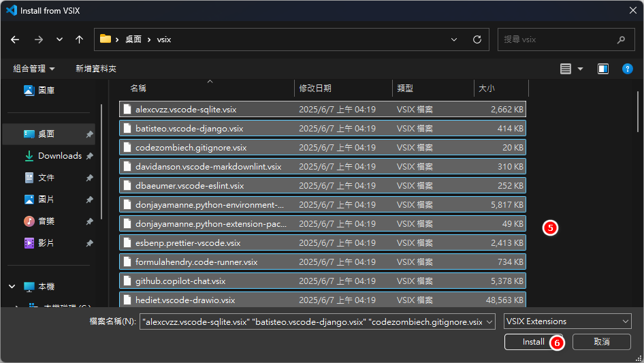Open the help button
This screenshot has width=644, height=363.
pyautogui.click(x=627, y=69)
